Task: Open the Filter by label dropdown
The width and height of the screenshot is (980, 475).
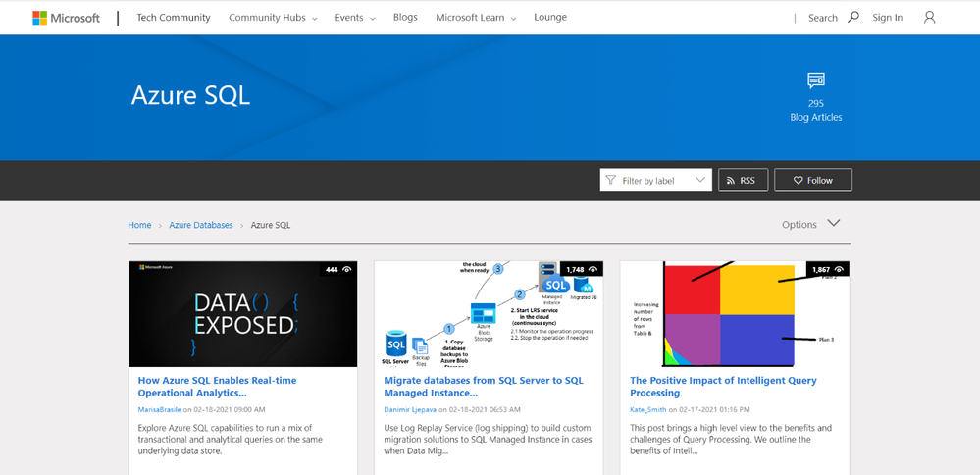Action: (655, 180)
